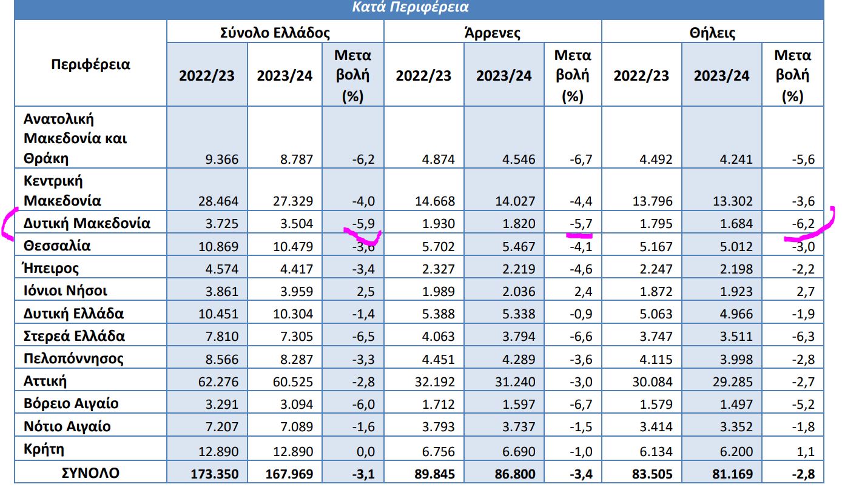Click the ΣΥΝΟΛΟ row label
Viewport: 842px width, 504px height.
90,473
